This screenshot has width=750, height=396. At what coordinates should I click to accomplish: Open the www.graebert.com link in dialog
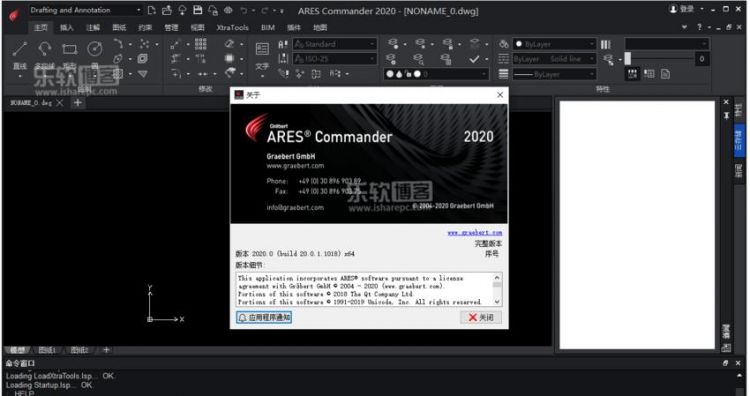coord(474,232)
